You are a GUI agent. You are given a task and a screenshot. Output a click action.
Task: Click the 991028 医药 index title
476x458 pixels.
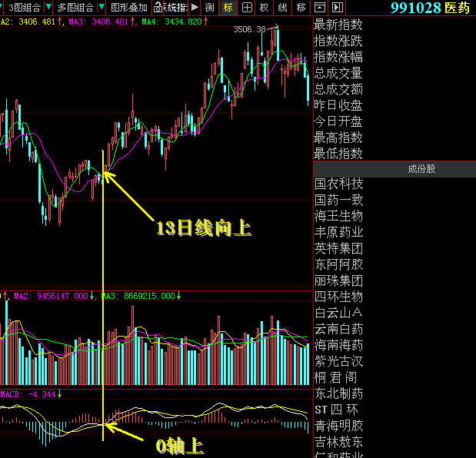coord(430,8)
